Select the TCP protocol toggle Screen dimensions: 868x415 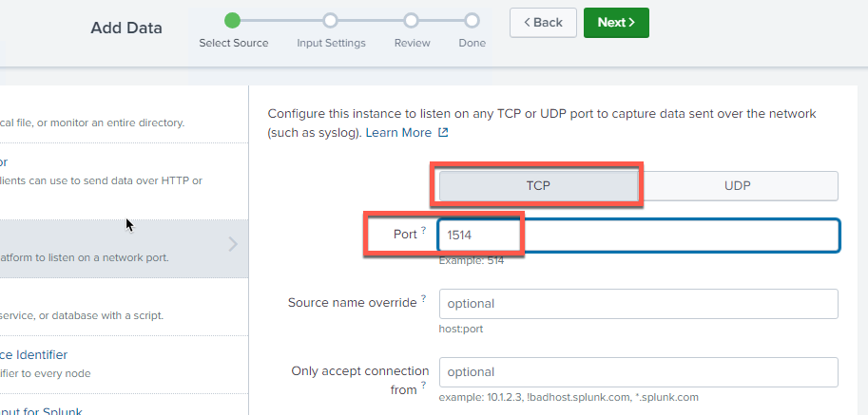tap(538, 186)
